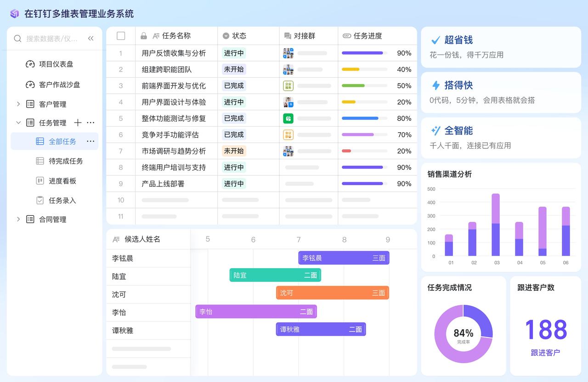Click the 沈可 三面 gantt bar
588x382 pixels.
point(333,293)
